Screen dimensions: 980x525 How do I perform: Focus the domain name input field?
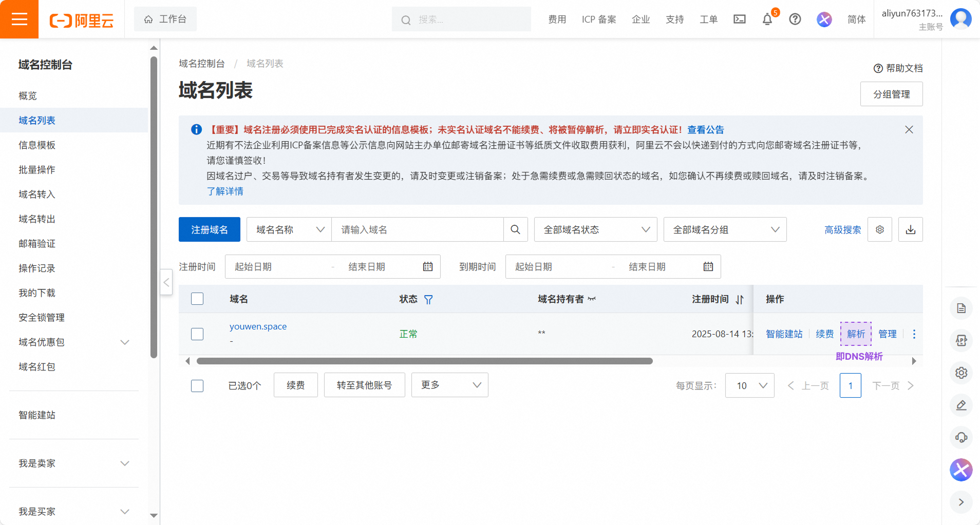[418, 229]
